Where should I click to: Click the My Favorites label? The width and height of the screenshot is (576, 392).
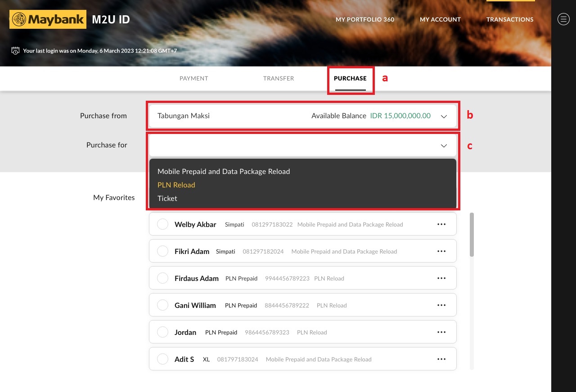pyautogui.click(x=114, y=197)
